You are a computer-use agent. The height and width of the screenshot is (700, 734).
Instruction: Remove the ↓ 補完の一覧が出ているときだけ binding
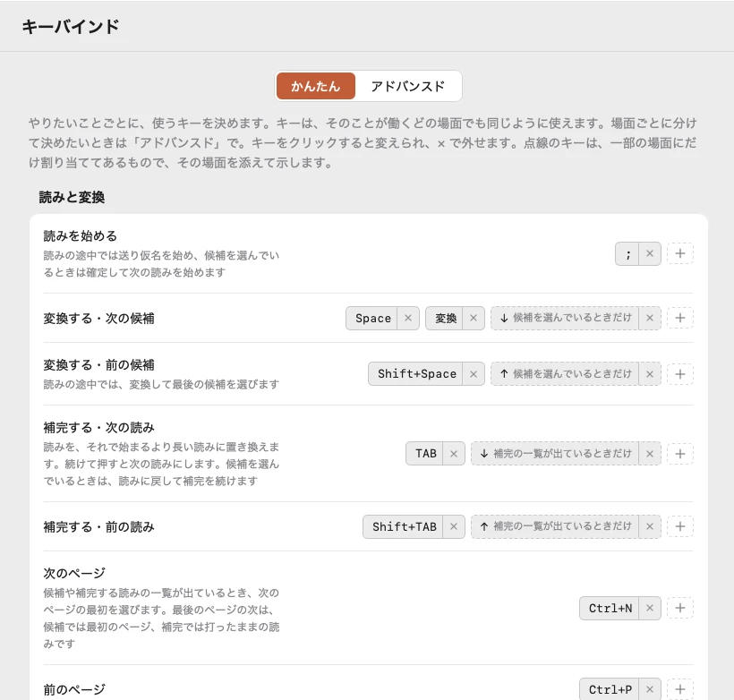pos(650,454)
